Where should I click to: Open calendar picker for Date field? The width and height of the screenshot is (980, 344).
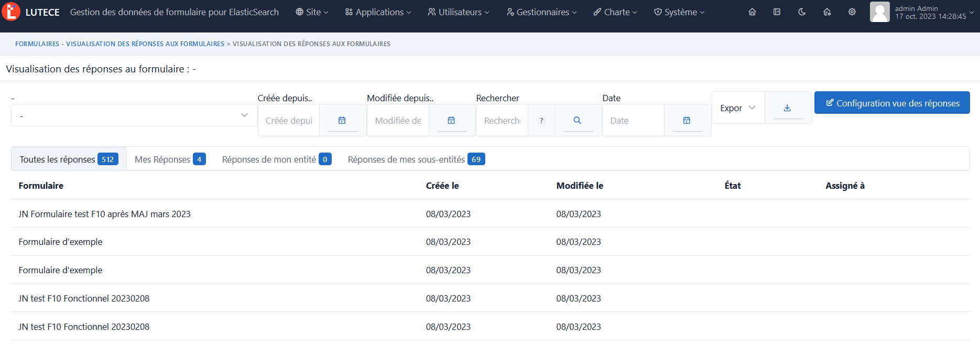687,120
